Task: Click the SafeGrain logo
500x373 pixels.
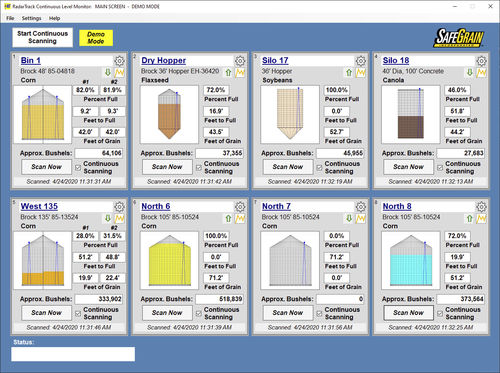Action: (459, 38)
